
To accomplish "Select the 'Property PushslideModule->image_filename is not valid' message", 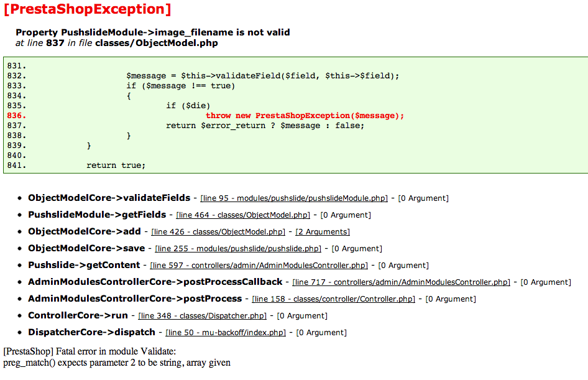I will (x=153, y=32).
